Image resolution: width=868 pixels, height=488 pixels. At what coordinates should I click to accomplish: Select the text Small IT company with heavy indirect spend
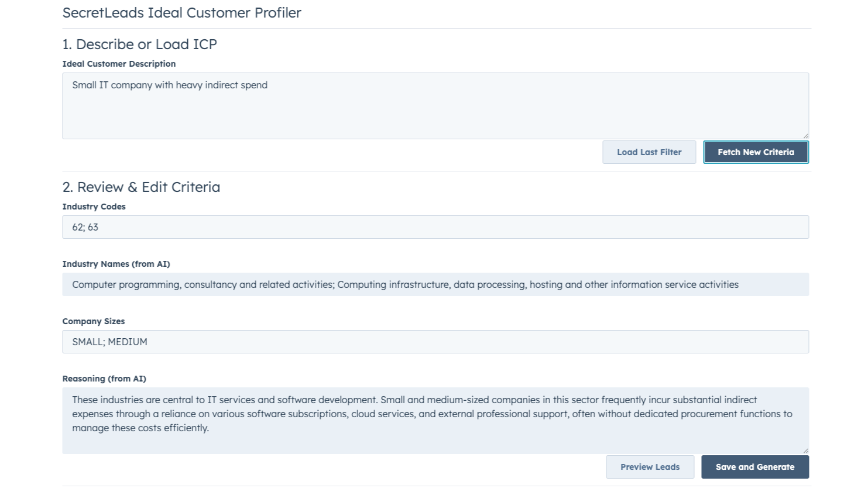[x=169, y=85]
